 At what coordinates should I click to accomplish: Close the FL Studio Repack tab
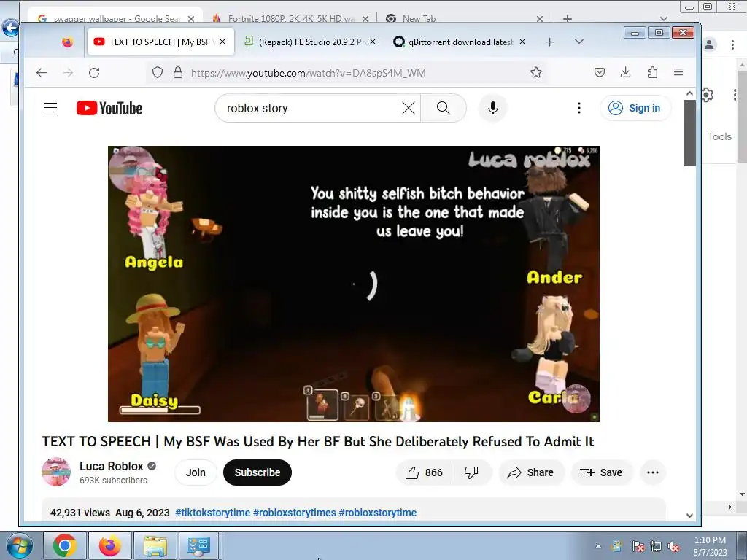coord(373,42)
